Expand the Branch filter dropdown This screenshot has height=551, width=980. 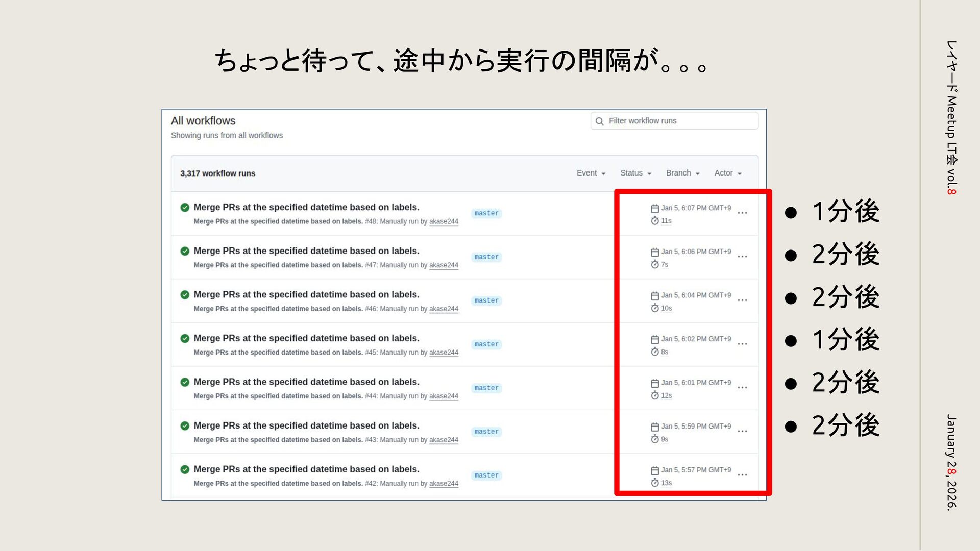pyautogui.click(x=682, y=173)
